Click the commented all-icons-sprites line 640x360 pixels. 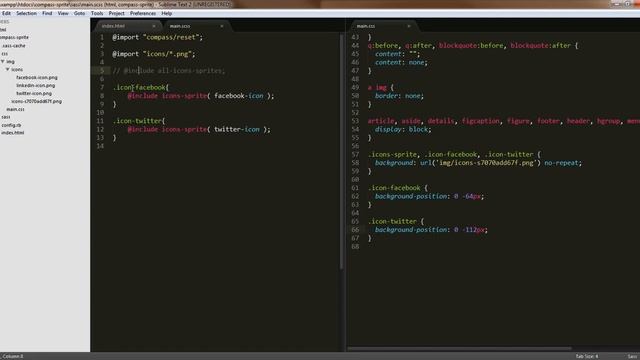(169, 71)
